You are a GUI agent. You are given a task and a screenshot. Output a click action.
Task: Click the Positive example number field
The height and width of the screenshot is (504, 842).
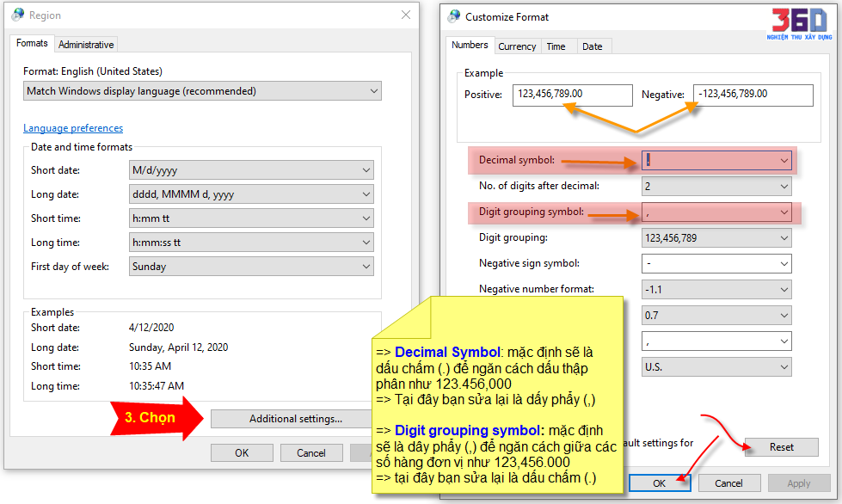[x=572, y=95]
